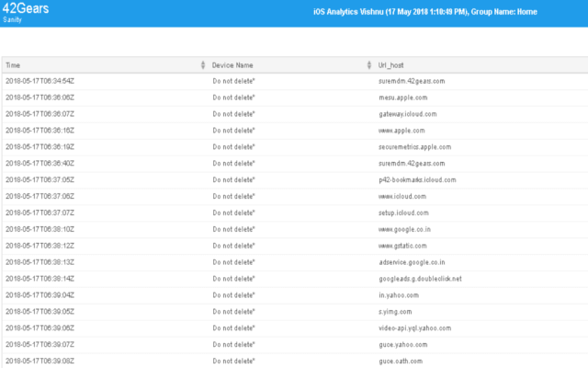Click Do not delete in the guce.oath.com row
The image size is (588, 368).
[233, 362]
